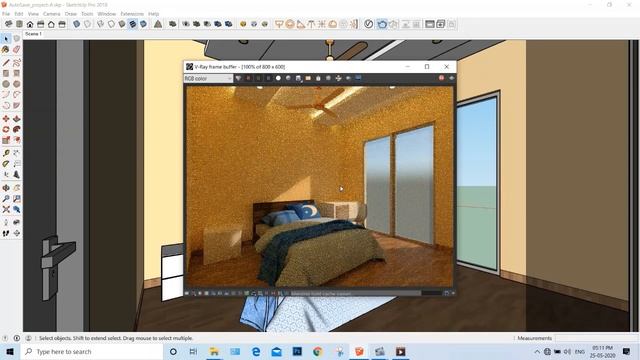Select the Select arrow tool
The image size is (640, 360).
pyautogui.click(x=6, y=39)
